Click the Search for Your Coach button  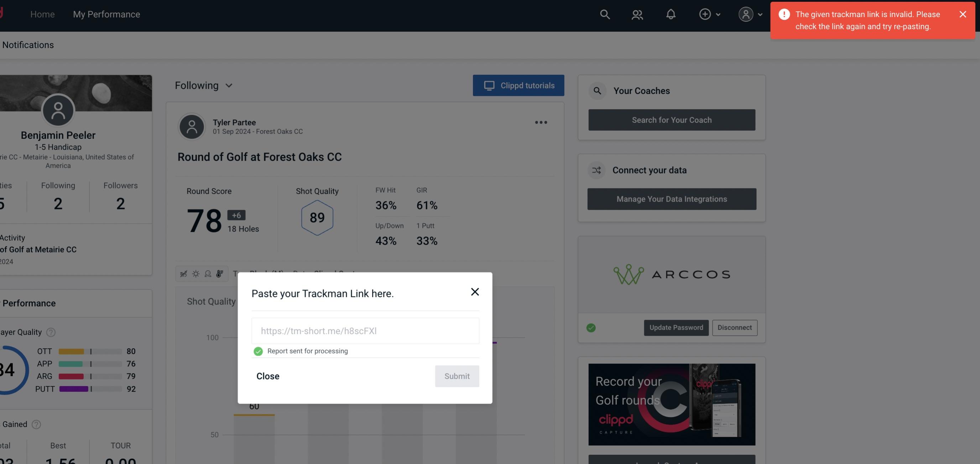[671, 120]
